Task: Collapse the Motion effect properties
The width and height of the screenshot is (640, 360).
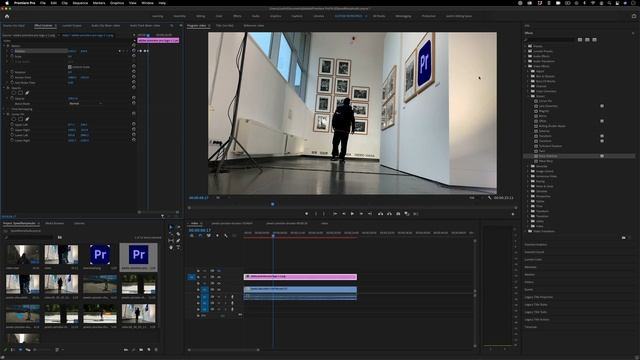Action: click(4, 46)
